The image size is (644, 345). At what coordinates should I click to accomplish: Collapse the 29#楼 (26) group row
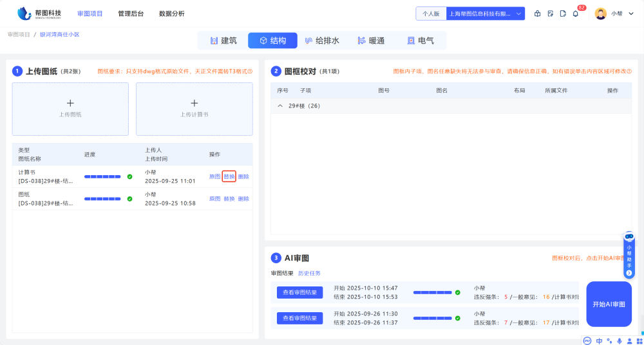(x=280, y=106)
